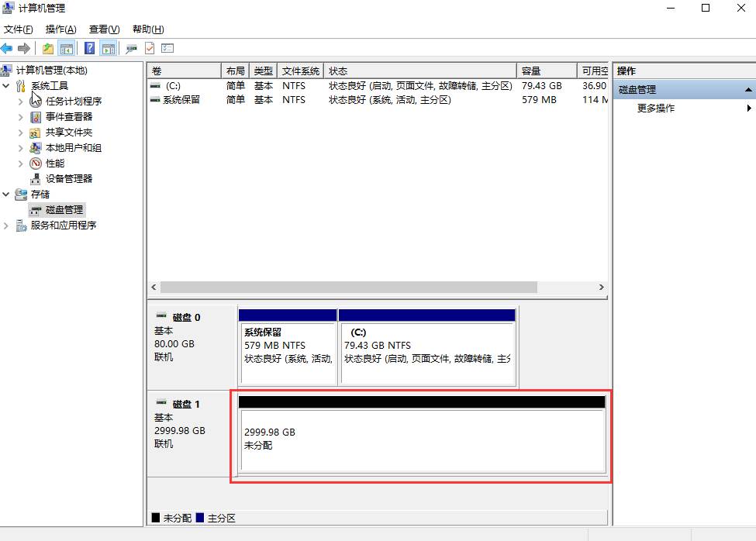Click the 36.90 free-space cell

click(594, 86)
